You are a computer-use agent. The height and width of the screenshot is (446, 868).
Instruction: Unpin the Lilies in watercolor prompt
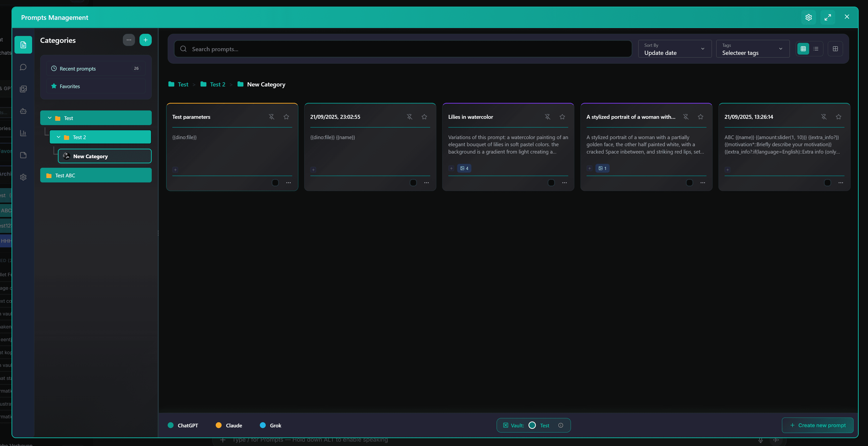coord(548,117)
